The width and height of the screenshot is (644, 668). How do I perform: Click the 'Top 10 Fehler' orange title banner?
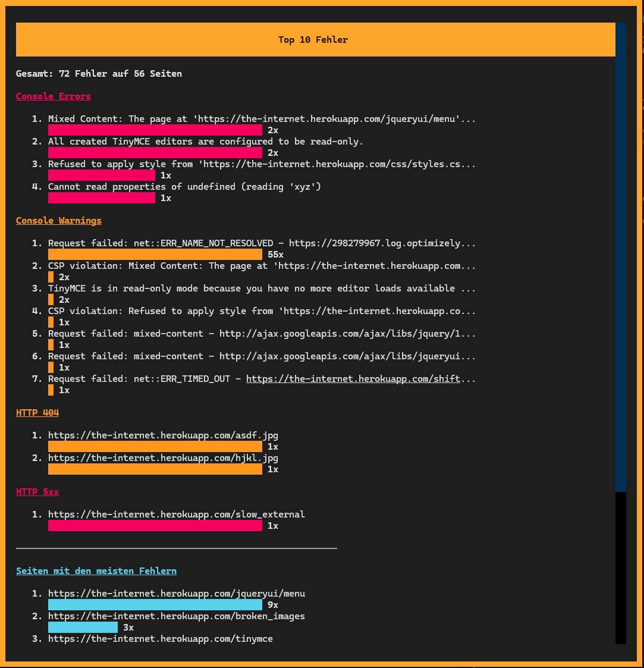[x=313, y=39]
